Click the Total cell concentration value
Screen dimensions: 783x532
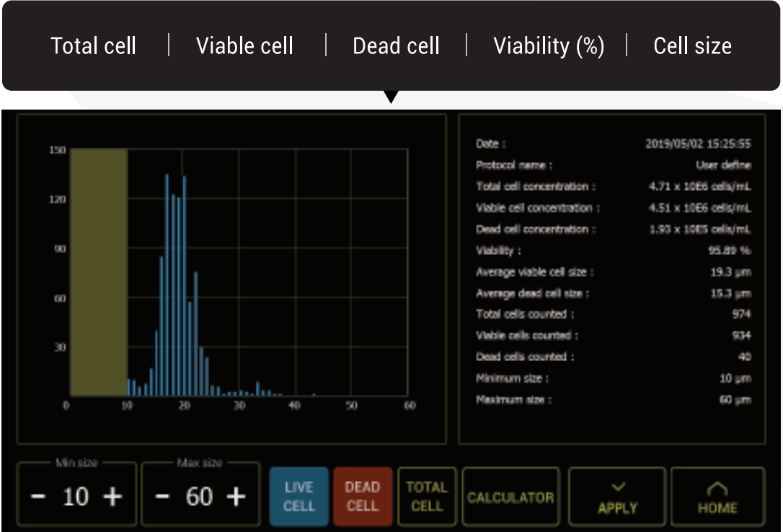[699, 187]
